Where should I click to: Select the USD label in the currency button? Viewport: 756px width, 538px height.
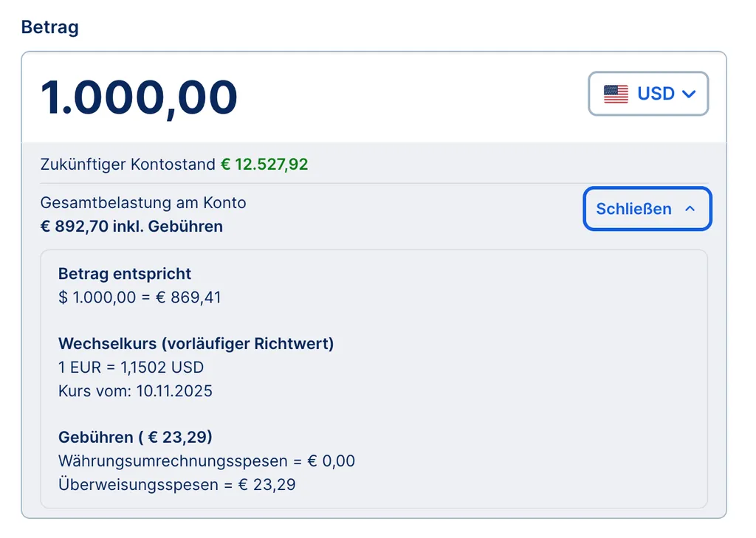656,93
